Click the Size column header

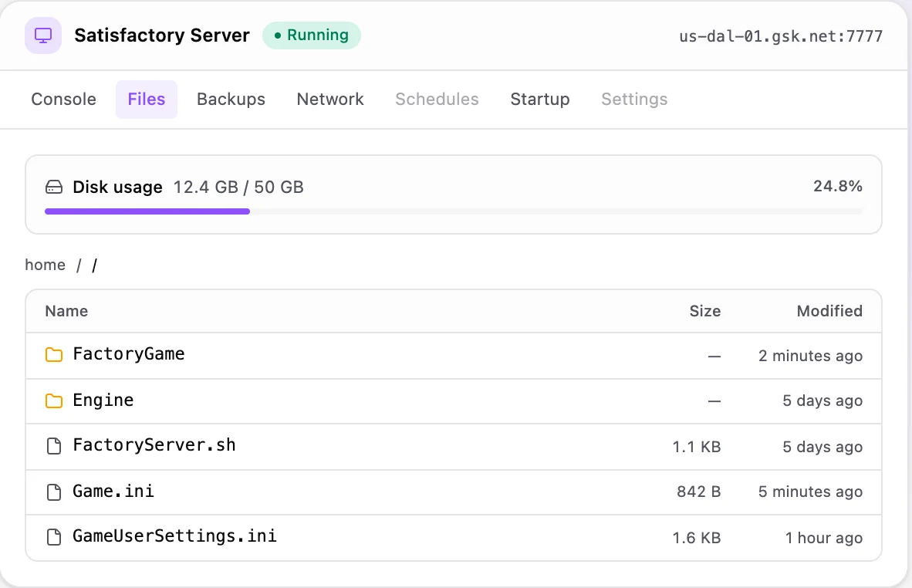tap(705, 311)
